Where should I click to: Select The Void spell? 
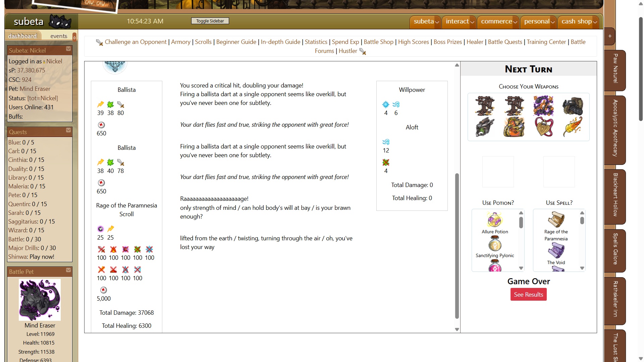click(556, 251)
